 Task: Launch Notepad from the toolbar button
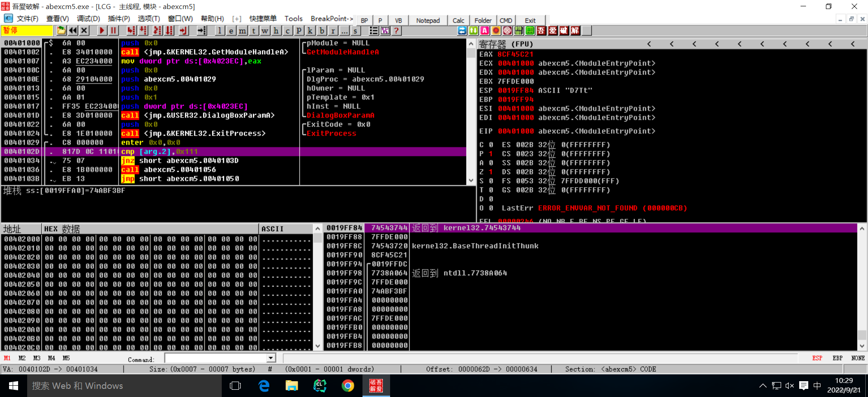[428, 20]
